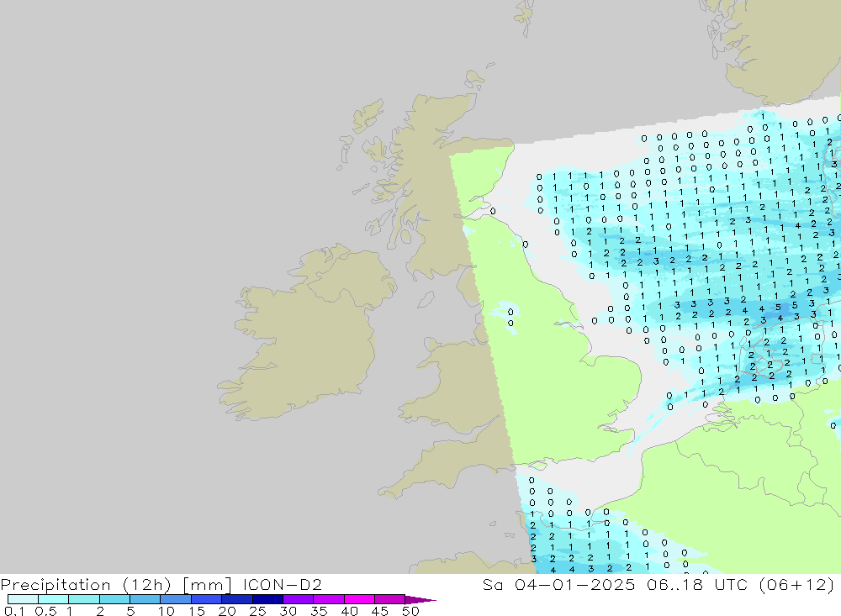Click the 30–35 mm legend color swatch
841x616 pixels.
(299, 599)
